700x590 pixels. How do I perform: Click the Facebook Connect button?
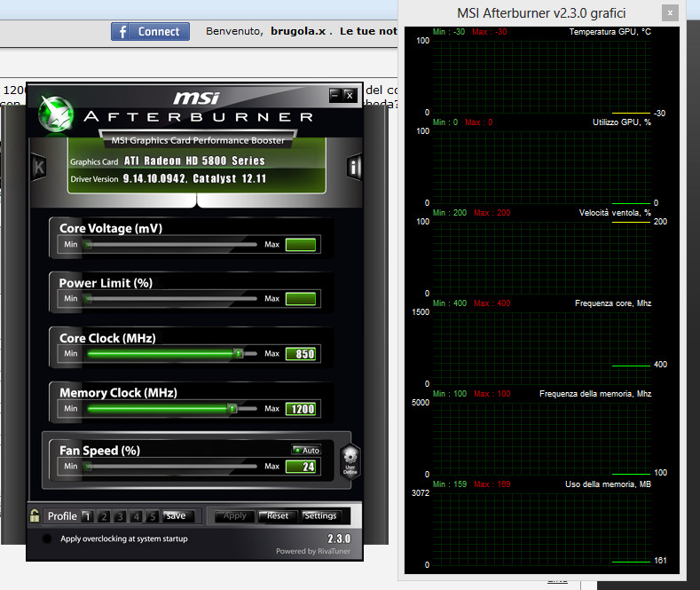coord(151,32)
